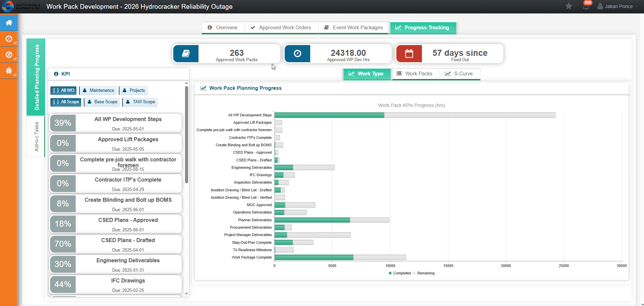Select the Maintenance filter
644x306 pixels.
point(98,90)
